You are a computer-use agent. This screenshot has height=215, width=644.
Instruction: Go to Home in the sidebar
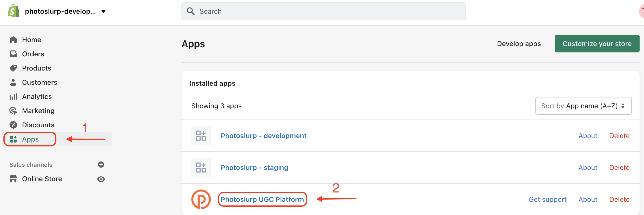click(31, 40)
